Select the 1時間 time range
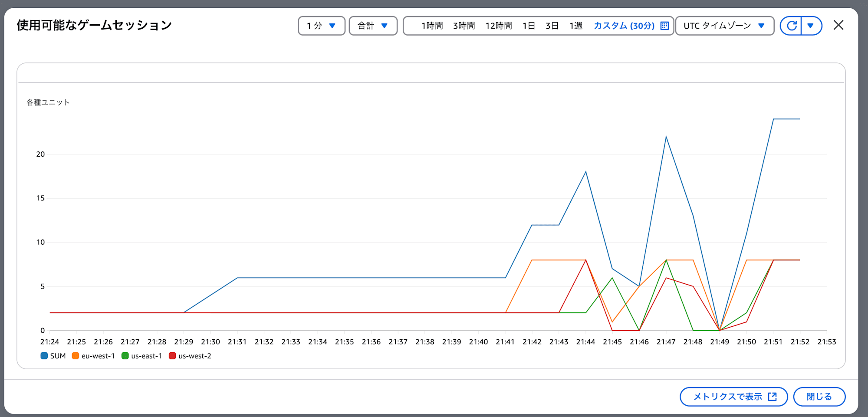Viewport: 868px width, 417px height. click(x=432, y=26)
